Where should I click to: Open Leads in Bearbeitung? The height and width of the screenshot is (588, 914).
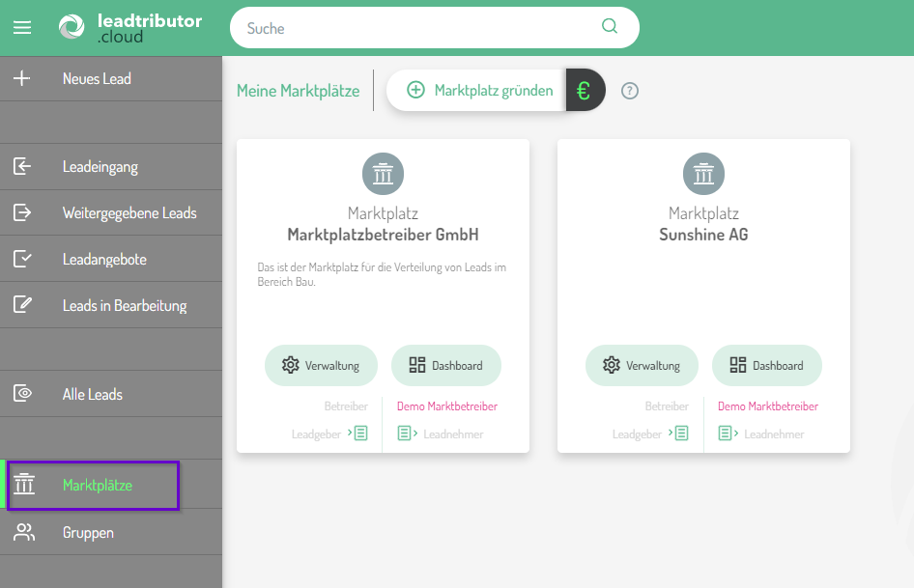click(125, 306)
